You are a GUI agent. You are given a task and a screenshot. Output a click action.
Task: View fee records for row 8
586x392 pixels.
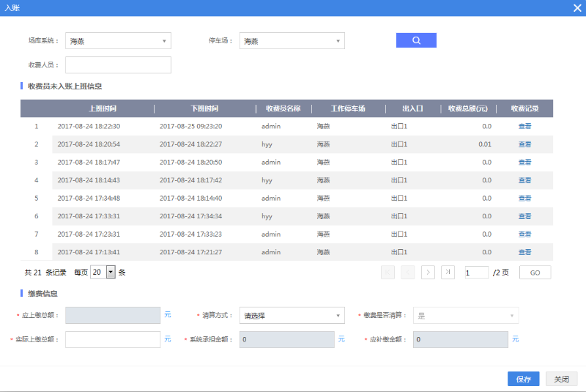(524, 252)
